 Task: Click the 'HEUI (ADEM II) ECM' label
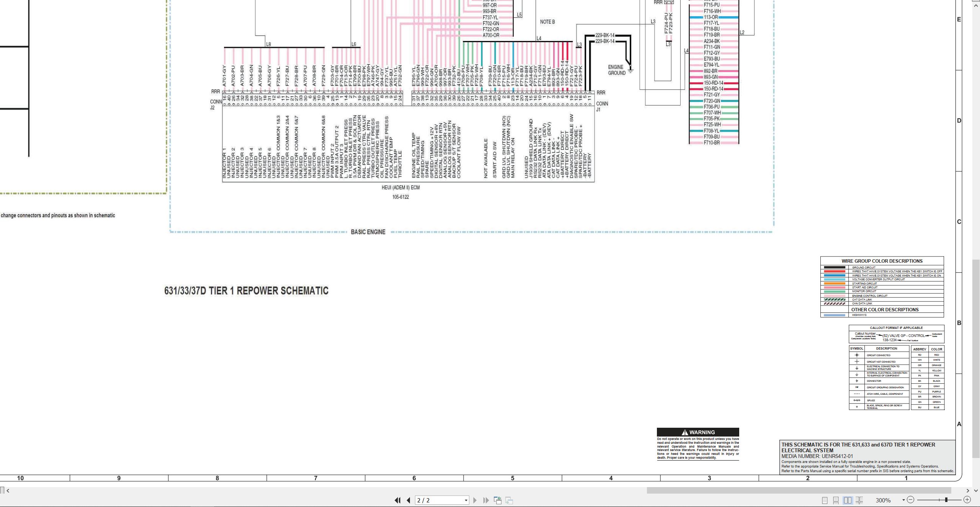coord(400,188)
